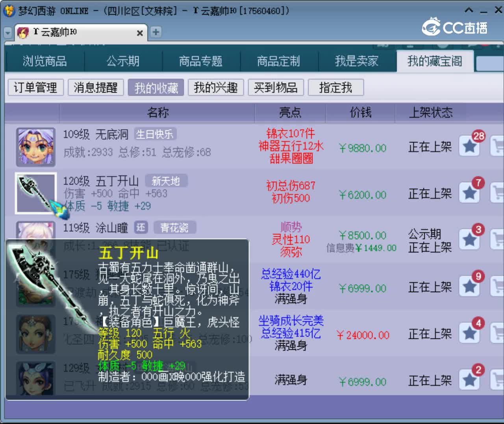Open the tab list dropdown arrow
Image resolution: width=504 pixels, height=424 pixels.
tap(8, 33)
